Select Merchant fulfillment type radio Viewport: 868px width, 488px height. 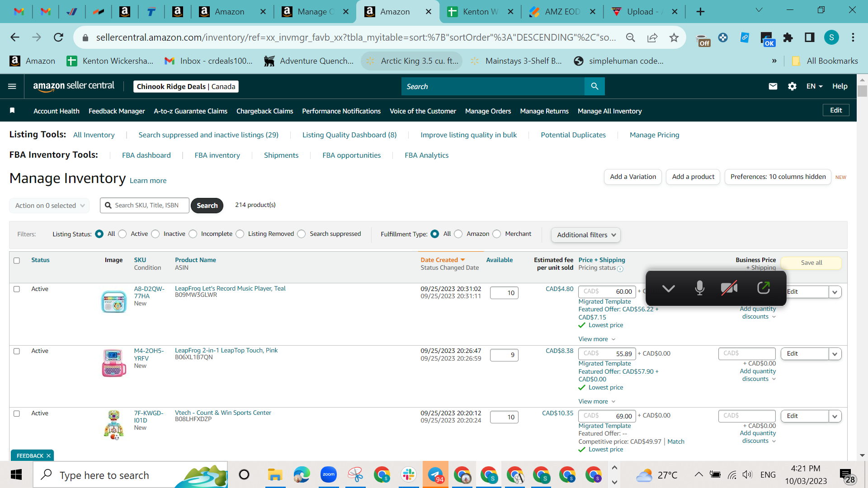497,234
